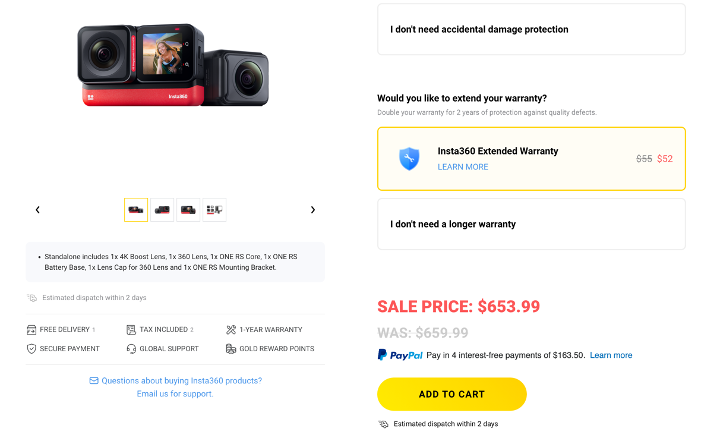Click the previous image arrow
This screenshot has height=438, width=720.
tap(37, 210)
